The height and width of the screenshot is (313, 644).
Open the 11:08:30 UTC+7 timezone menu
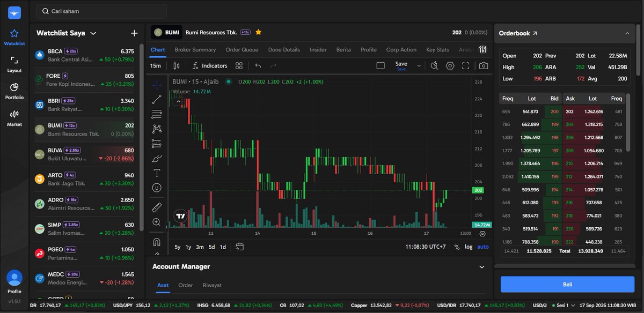click(425, 247)
